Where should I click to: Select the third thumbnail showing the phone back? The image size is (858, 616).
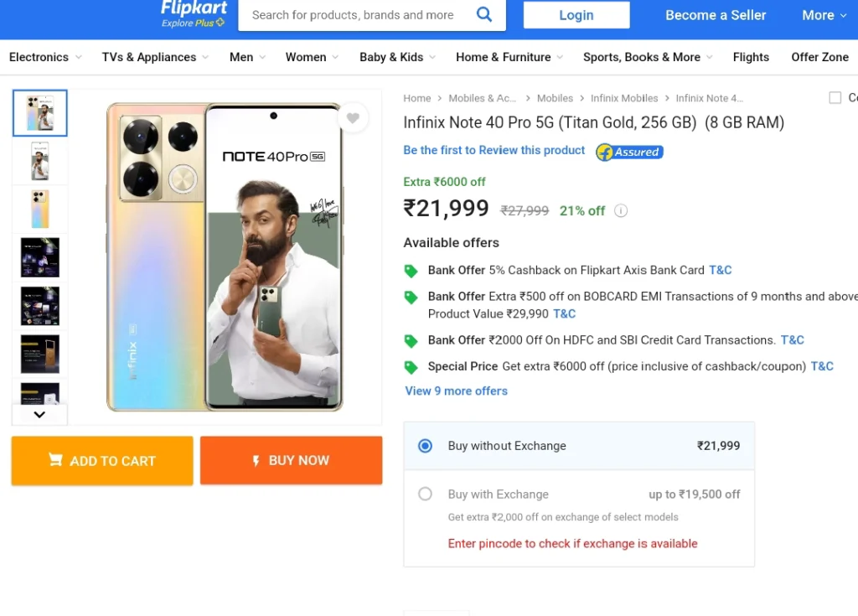click(40, 210)
